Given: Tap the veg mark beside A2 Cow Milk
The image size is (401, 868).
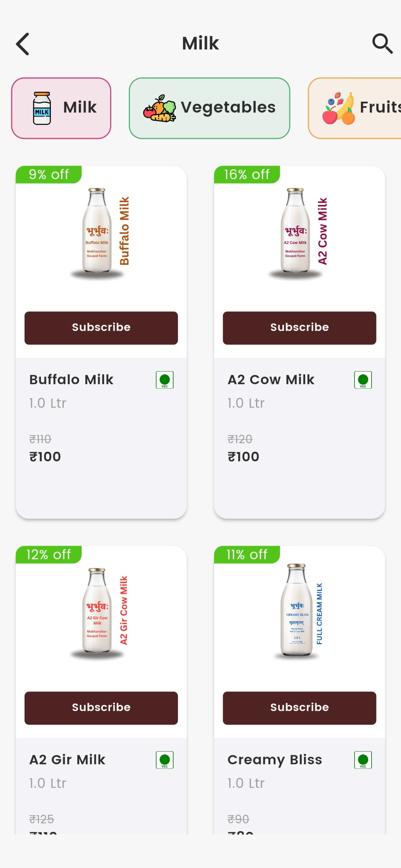Looking at the screenshot, I should (x=363, y=380).
